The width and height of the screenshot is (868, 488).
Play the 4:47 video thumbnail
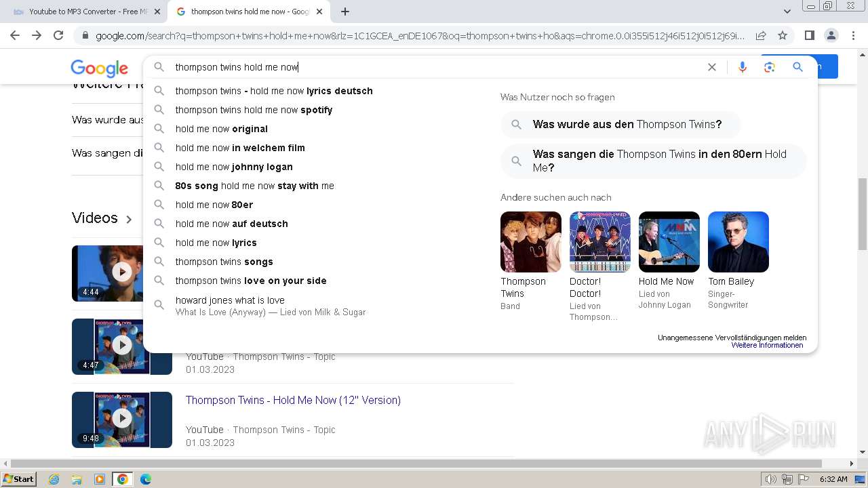tap(122, 346)
